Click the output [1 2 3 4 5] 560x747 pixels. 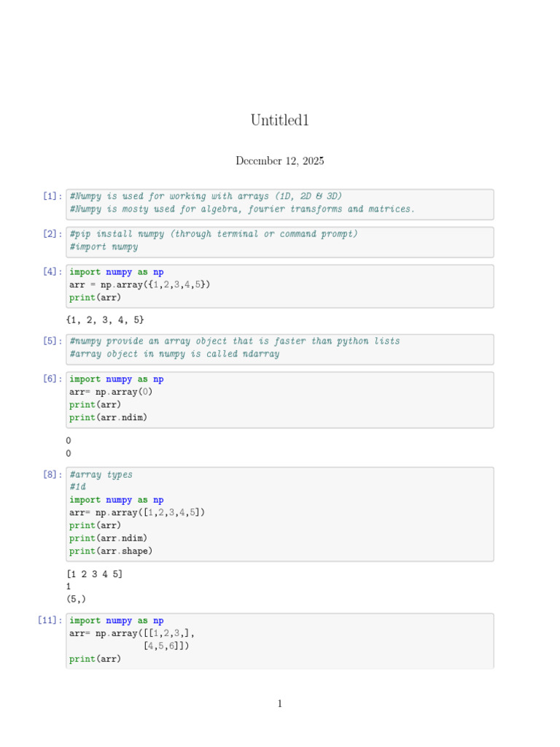coord(94,574)
